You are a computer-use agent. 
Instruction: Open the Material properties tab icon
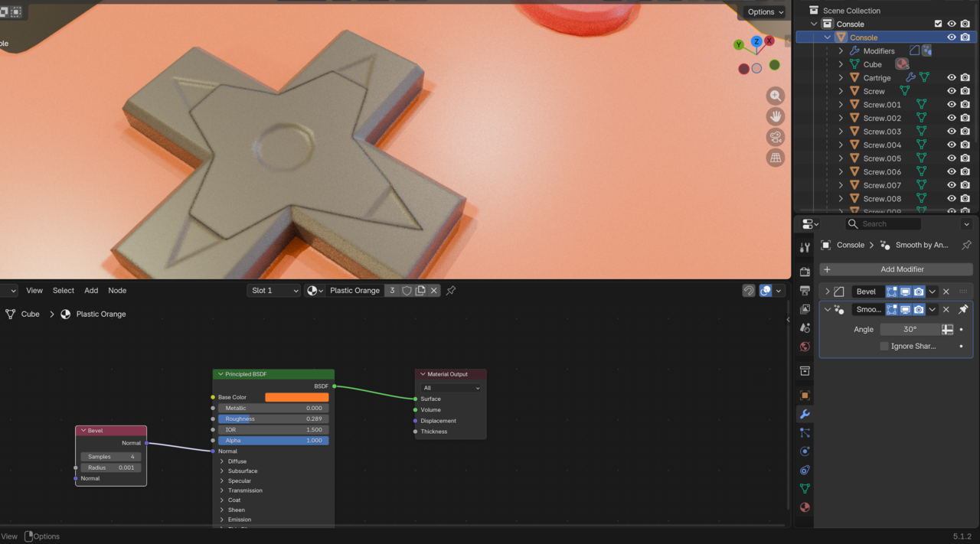pyautogui.click(x=805, y=507)
